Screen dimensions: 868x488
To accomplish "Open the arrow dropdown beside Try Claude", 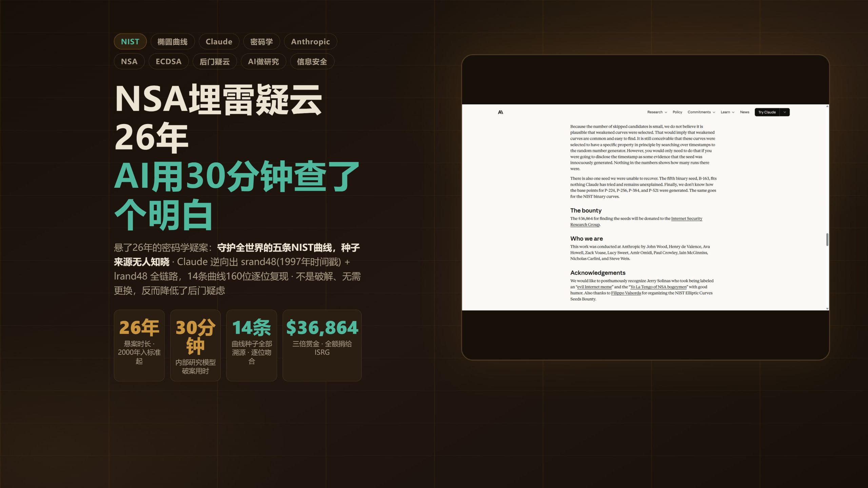I will click(785, 112).
